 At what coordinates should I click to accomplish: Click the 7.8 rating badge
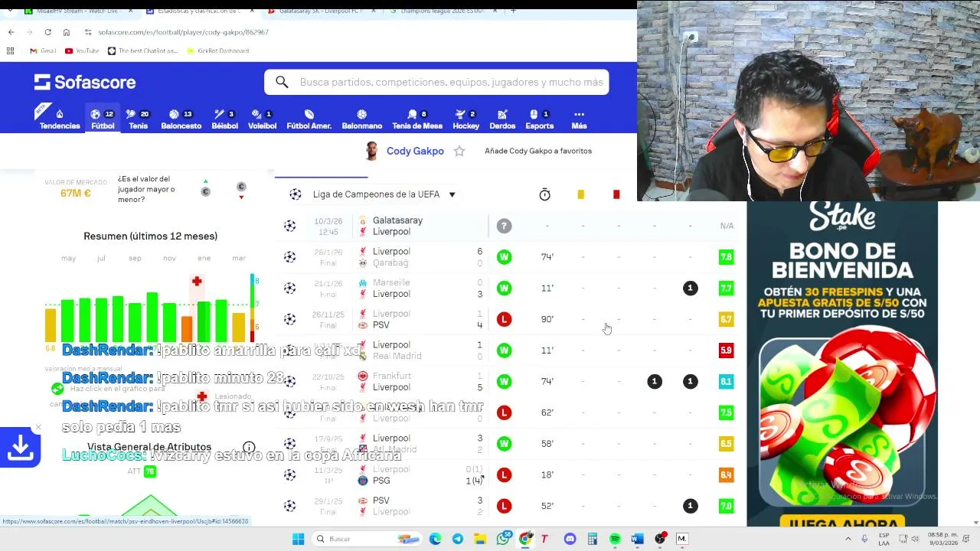pos(726,257)
